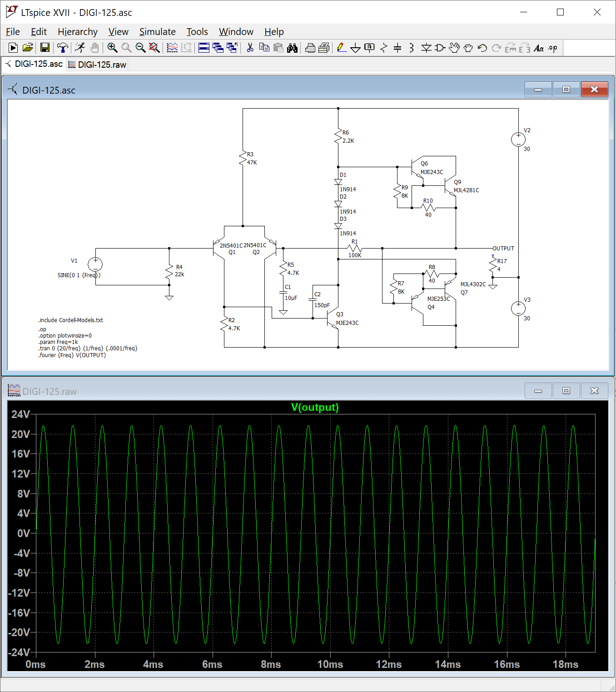Select the place component gate icon
Viewport: 616px width, 692px height.
click(440, 48)
